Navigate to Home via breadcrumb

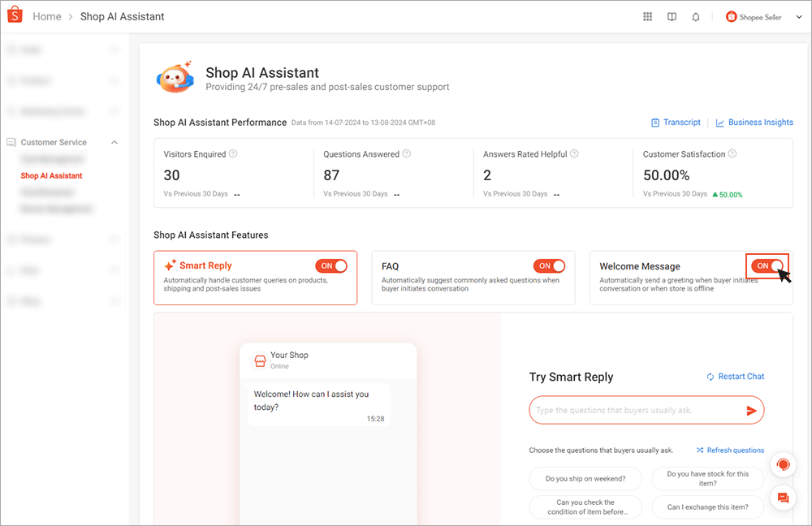click(x=46, y=15)
